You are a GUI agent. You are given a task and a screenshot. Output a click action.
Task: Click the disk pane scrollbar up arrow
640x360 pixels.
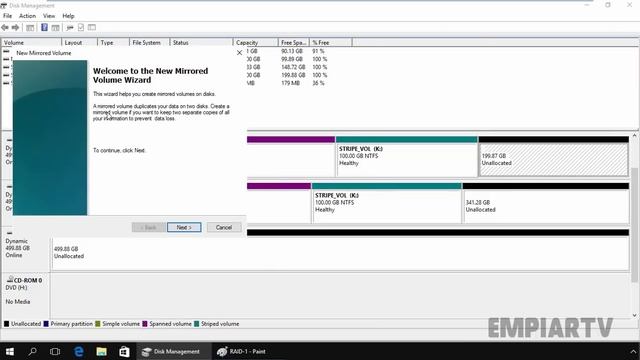[634, 136]
